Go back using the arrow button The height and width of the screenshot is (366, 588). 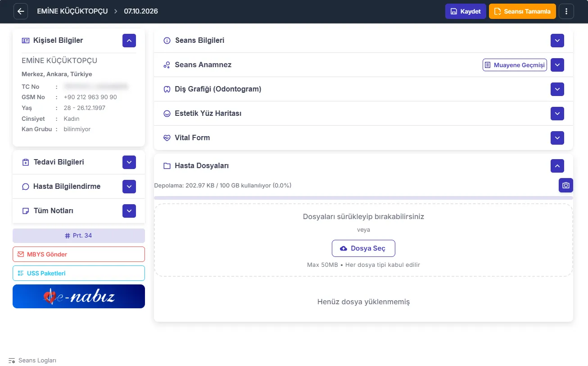pyautogui.click(x=21, y=11)
